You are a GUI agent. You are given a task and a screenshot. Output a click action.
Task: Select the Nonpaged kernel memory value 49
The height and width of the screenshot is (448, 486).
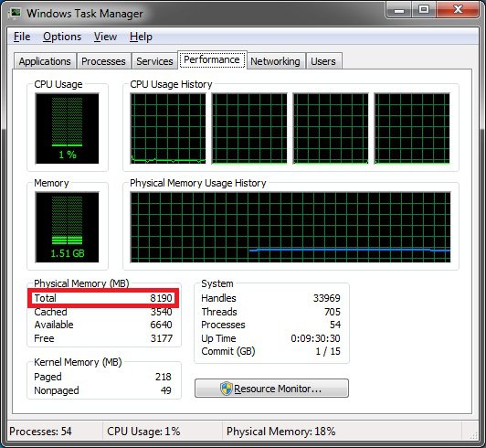(x=166, y=390)
